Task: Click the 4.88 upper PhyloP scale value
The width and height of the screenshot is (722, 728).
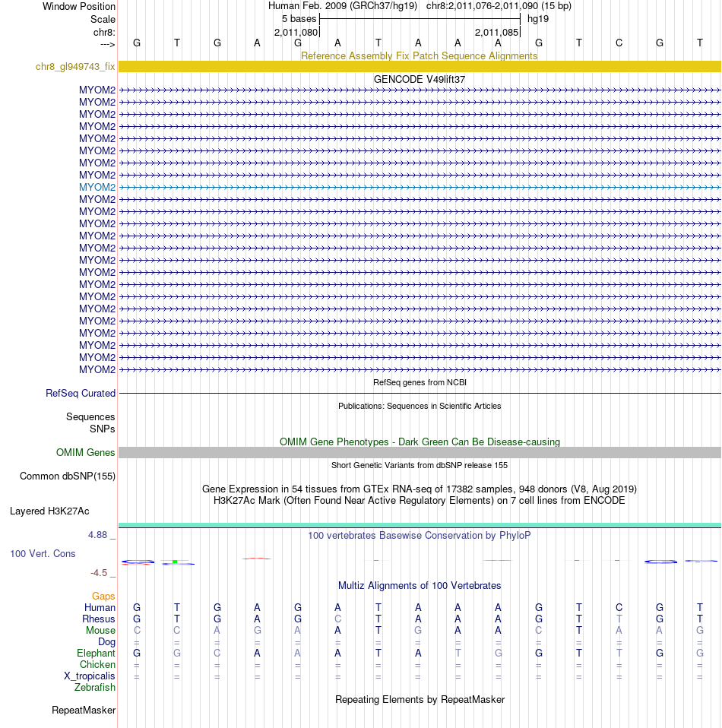Action: [97, 535]
